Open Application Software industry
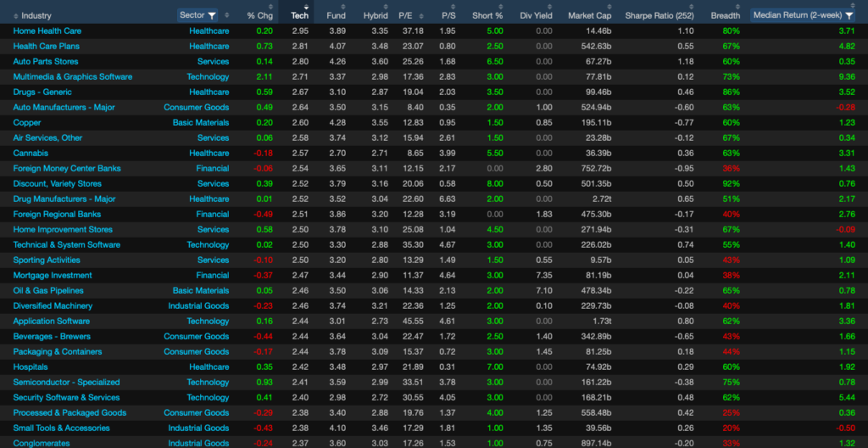868x448 pixels. 51,321
